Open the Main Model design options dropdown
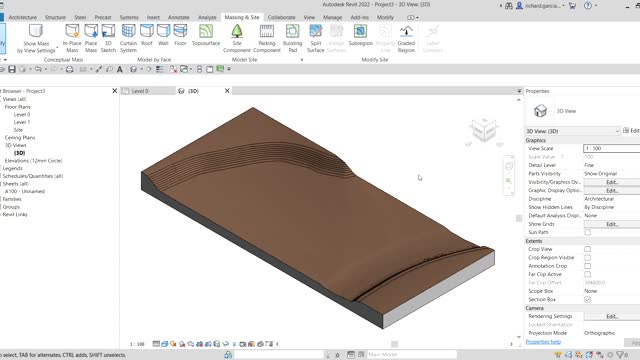The image size is (640, 360). click(412, 355)
